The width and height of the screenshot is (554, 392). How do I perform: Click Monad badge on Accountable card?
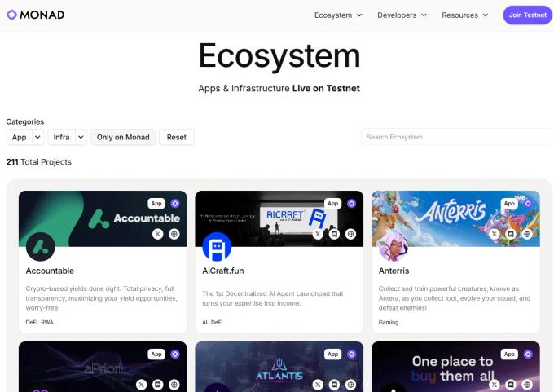(x=175, y=203)
